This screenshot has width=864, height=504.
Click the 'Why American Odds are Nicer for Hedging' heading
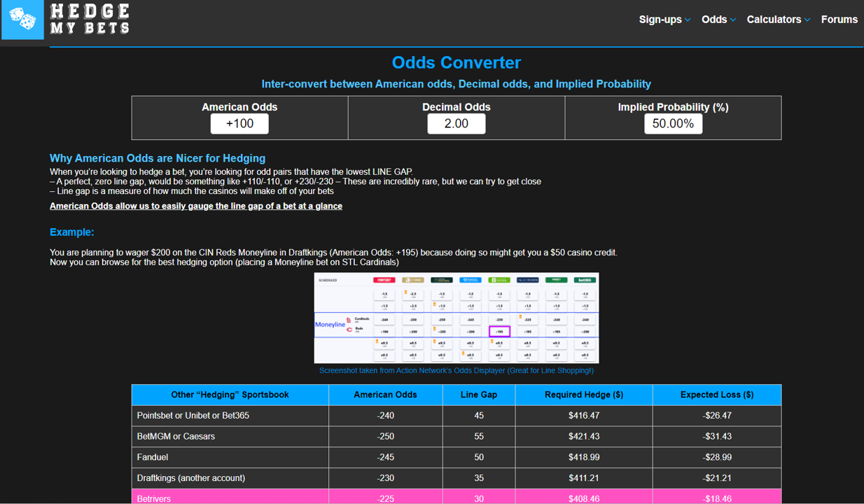tap(158, 158)
